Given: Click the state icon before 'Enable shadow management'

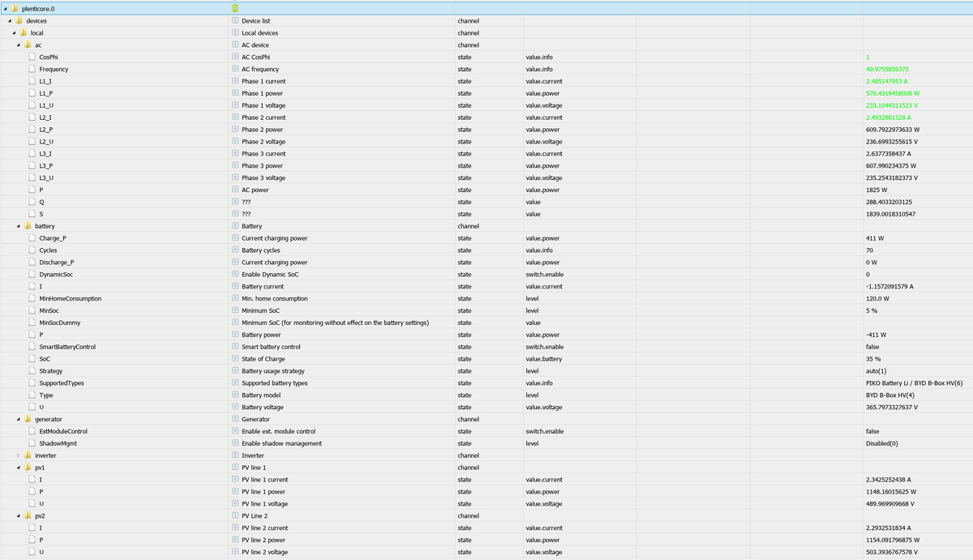Looking at the screenshot, I should 235,443.
